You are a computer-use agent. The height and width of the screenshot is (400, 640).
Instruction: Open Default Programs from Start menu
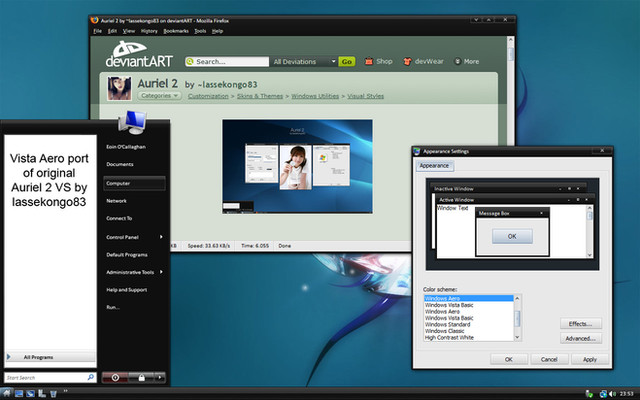click(127, 255)
